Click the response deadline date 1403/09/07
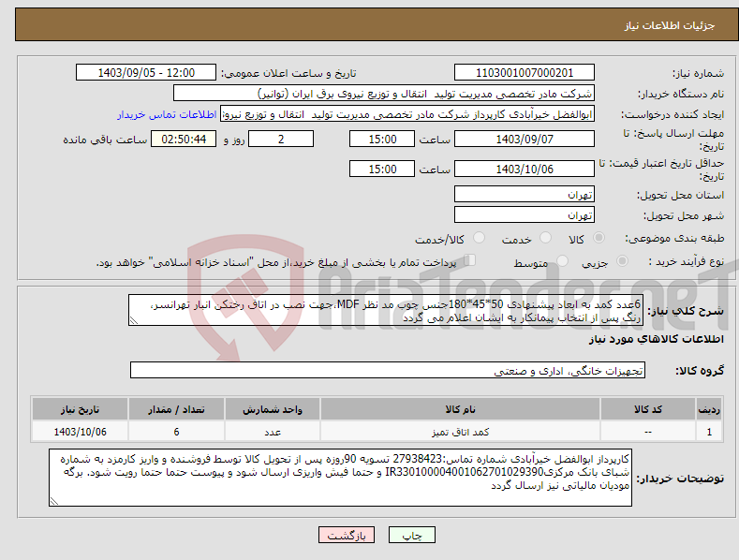Image resolution: width=739 pixels, height=560 pixels. coord(525,139)
